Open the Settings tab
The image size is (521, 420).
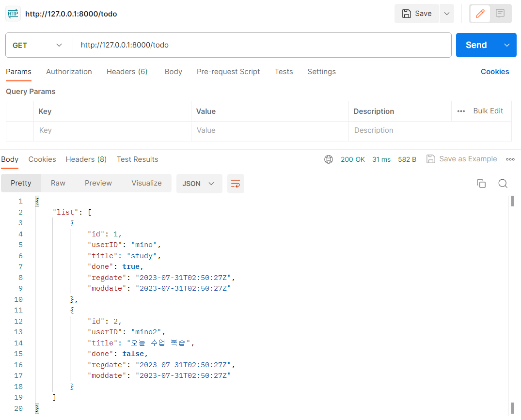tap(322, 72)
